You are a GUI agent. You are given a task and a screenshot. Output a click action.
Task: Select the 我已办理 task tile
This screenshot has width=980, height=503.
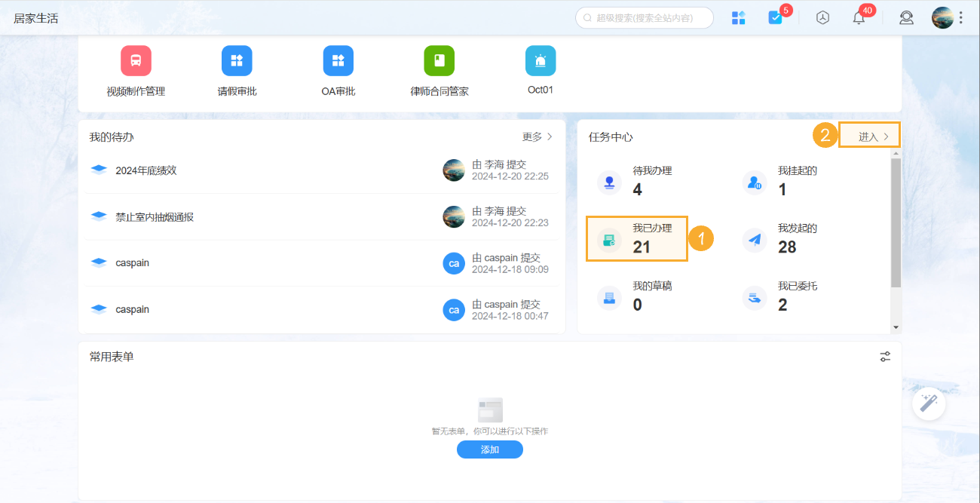pos(637,238)
